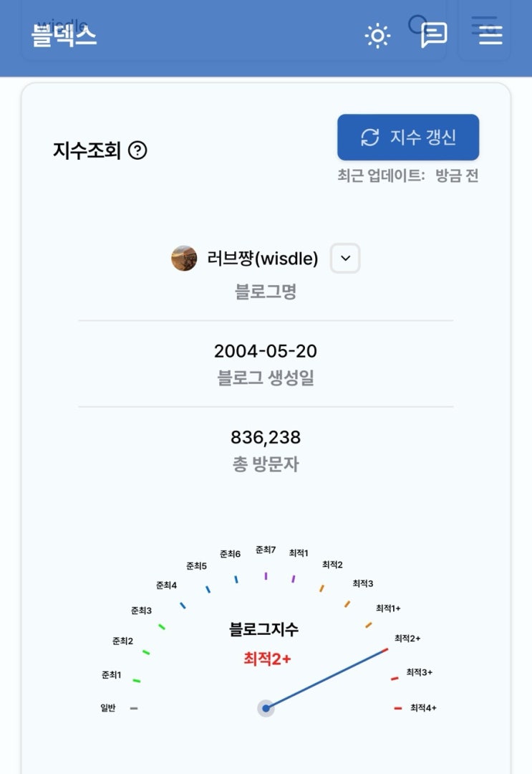Viewport: 532px width, 774px height.
Task: Click the gauge needle pivot dot
Action: (x=266, y=708)
